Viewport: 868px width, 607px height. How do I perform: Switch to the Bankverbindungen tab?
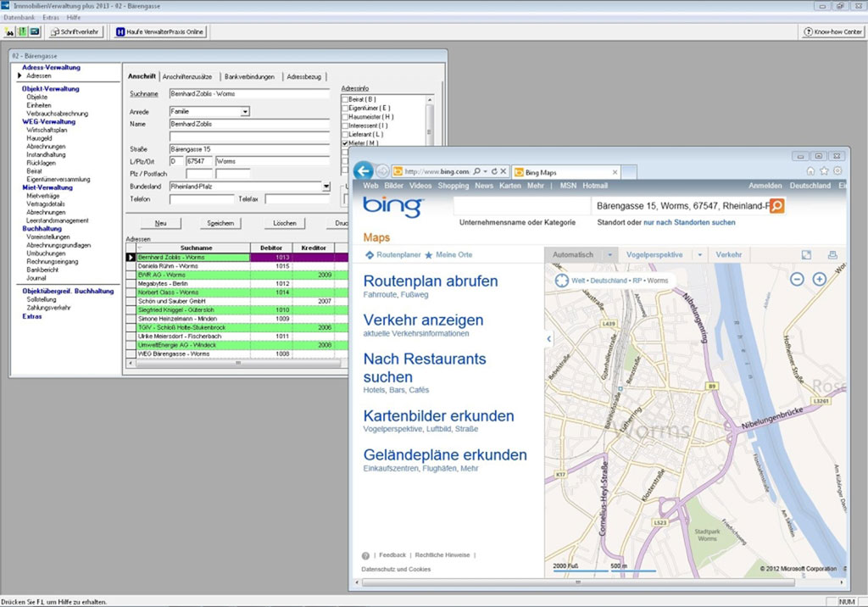tap(250, 77)
